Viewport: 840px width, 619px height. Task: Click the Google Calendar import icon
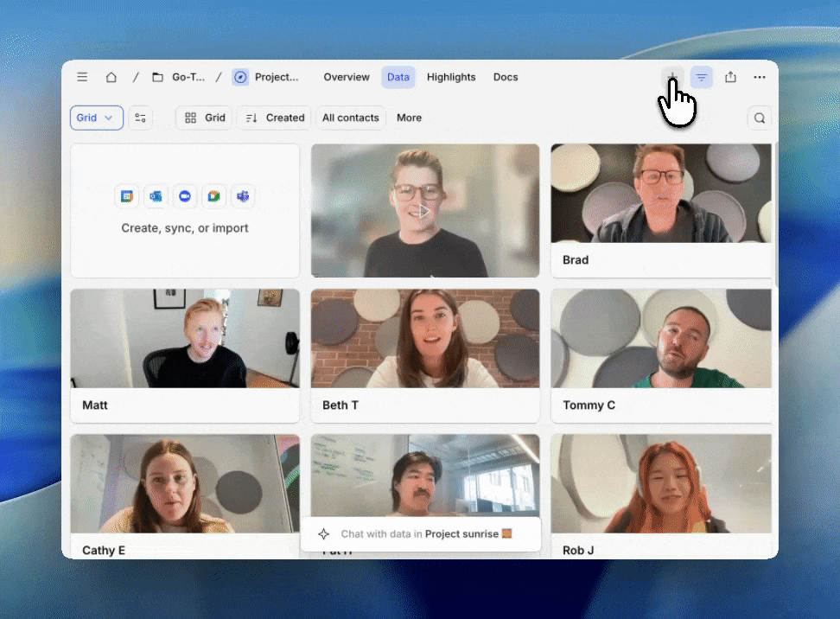(127, 196)
